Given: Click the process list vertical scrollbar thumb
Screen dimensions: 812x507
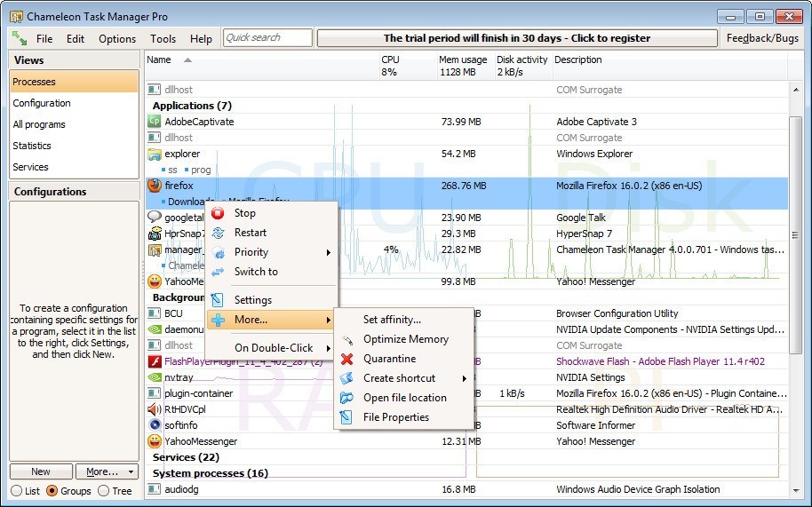Looking at the screenshot, I should [x=795, y=235].
